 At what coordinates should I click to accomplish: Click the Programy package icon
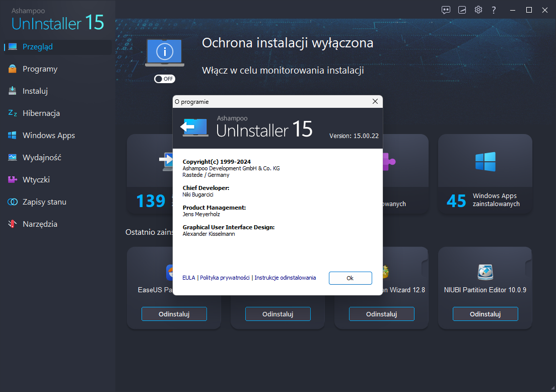pos(13,69)
